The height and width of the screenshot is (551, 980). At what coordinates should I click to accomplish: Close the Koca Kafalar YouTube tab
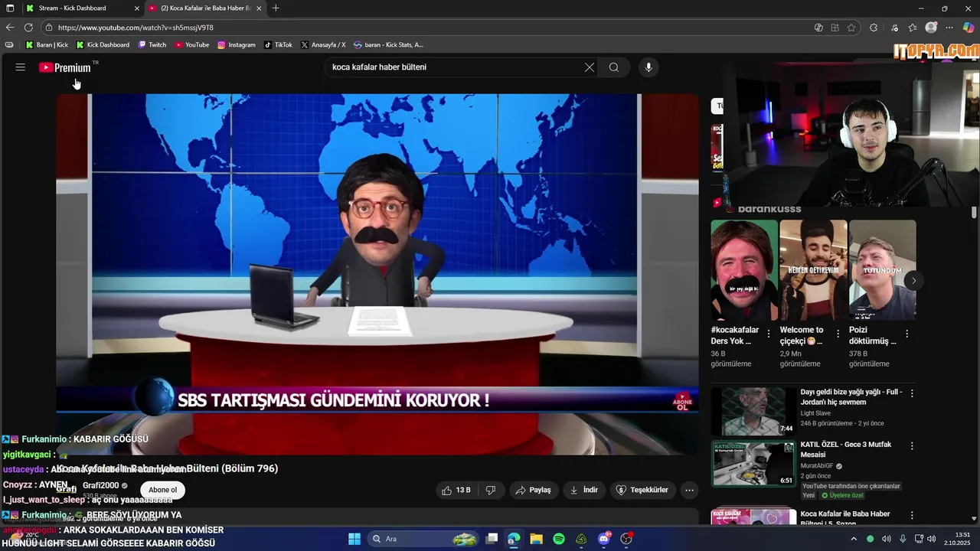pyautogui.click(x=259, y=8)
